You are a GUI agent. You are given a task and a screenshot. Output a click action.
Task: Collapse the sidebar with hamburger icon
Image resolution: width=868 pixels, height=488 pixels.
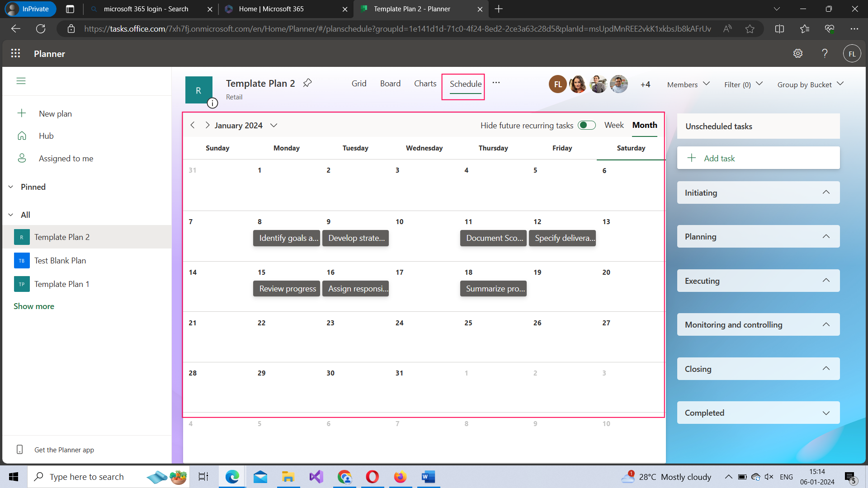point(21,81)
